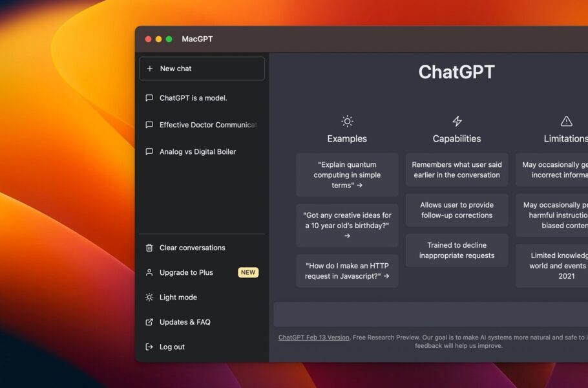Select Upgrade to Plus
Screen dimensions: 588x388
click(x=202, y=272)
